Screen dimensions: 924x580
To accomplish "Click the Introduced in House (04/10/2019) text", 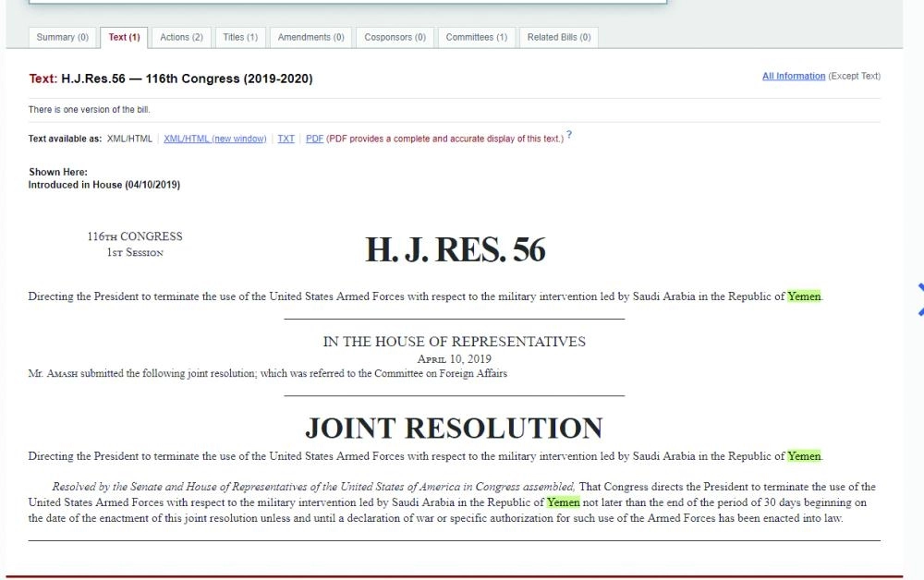I will point(103,185).
